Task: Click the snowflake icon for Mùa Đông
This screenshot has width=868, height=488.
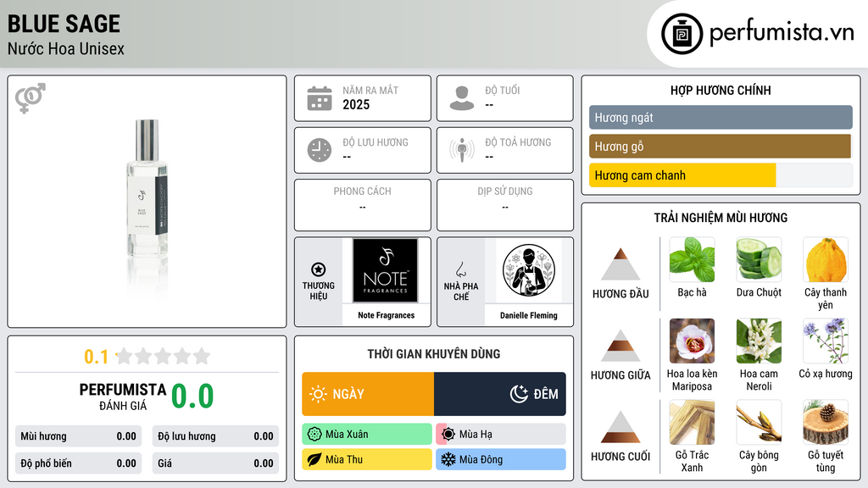Action: (x=448, y=459)
